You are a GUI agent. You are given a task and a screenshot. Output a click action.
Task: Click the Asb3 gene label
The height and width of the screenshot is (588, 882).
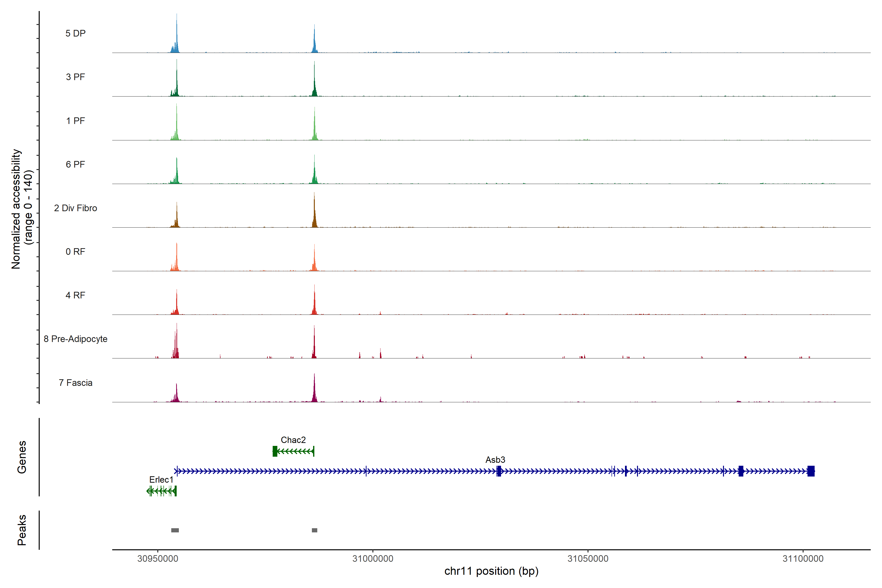point(495,459)
